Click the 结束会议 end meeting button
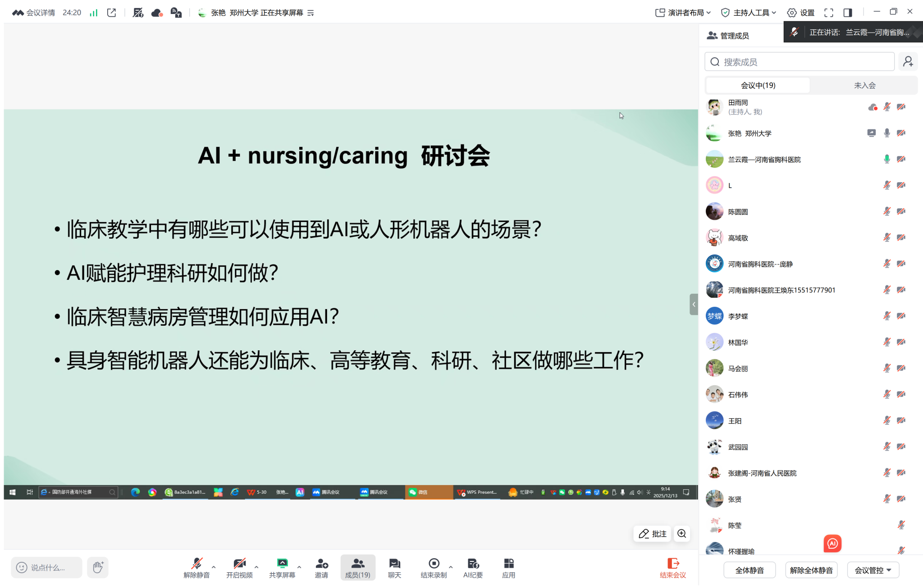Viewport: 923px width, 588px height. point(672,568)
